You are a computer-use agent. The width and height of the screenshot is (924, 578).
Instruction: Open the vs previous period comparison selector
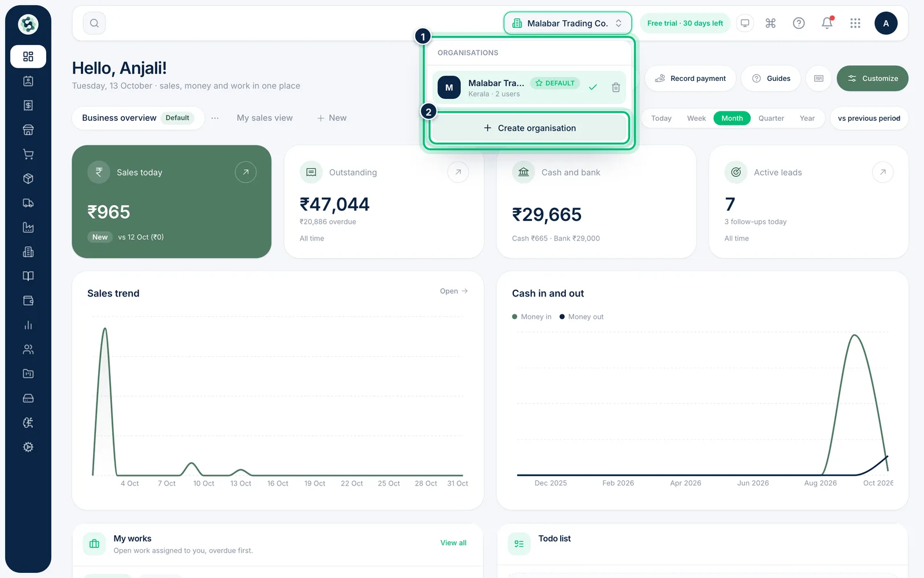pos(869,118)
